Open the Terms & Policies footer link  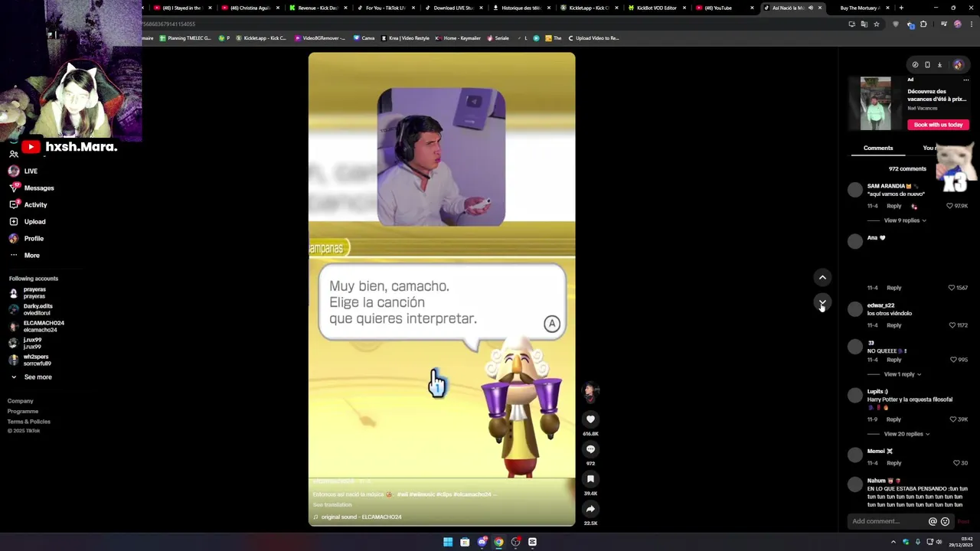point(29,422)
